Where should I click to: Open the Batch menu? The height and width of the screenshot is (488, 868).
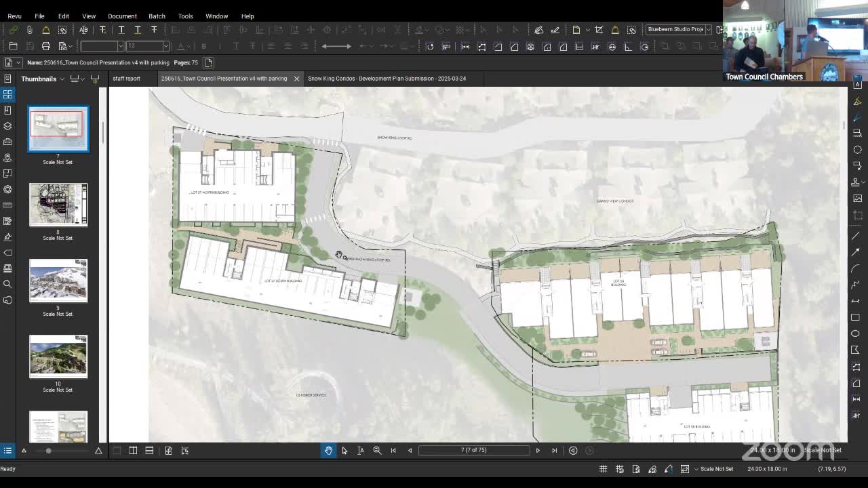pos(157,16)
